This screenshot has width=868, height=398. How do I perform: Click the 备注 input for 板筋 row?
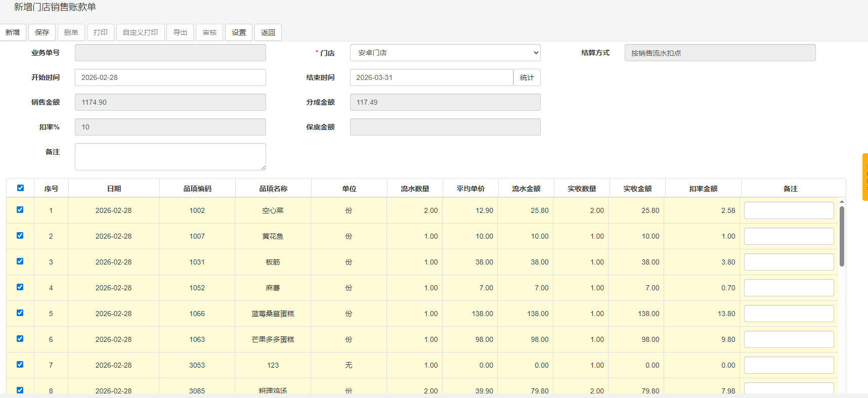click(789, 262)
